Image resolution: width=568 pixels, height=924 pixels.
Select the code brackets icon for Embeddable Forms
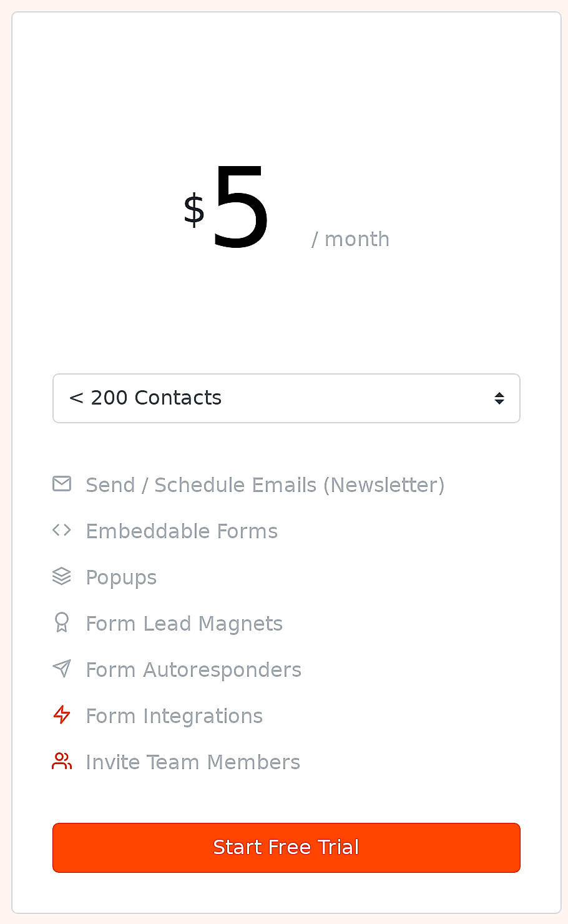pyautogui.click(x=62, y=529)
